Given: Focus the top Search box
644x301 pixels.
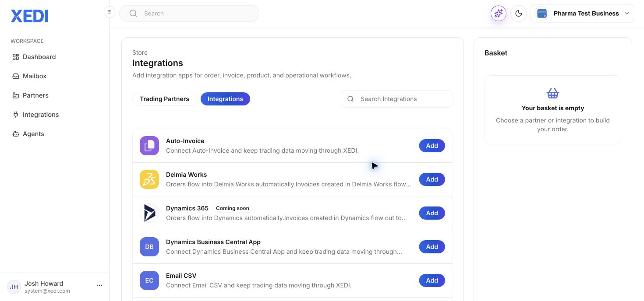Looking at the screenshot, I should tap(189, 14).
